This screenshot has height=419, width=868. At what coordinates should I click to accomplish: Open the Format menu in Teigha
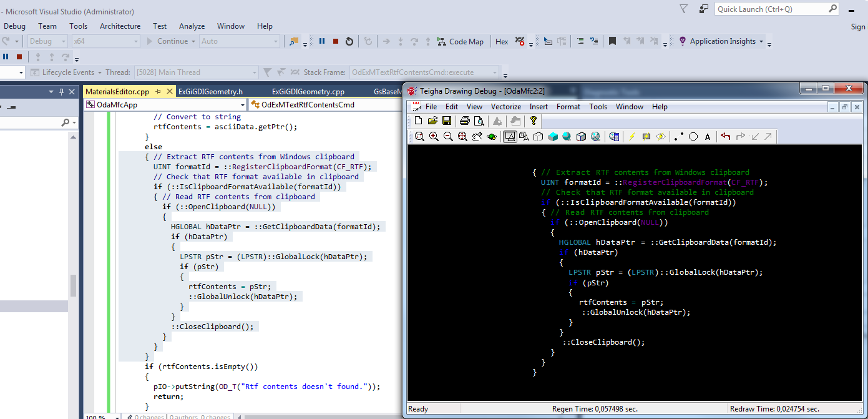(568, 107)
